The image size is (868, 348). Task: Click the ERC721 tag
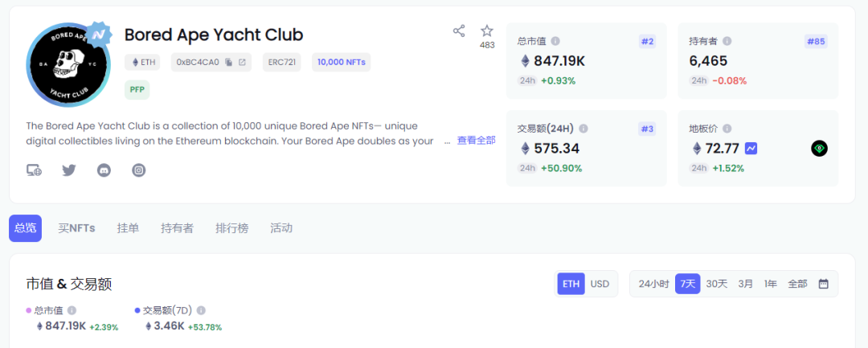[281, 63]
